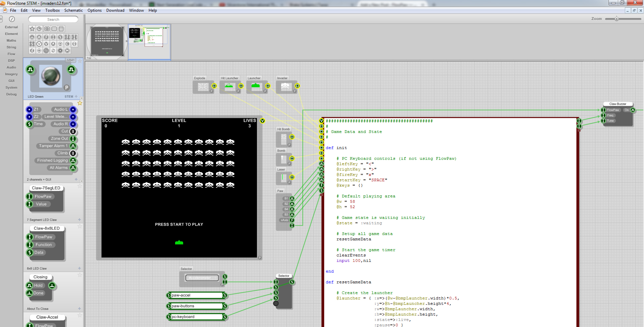Open Accelerometer selector dropdown
This screenshot has height=327, width=644.
pyautogui.click(x=202, y=278)
